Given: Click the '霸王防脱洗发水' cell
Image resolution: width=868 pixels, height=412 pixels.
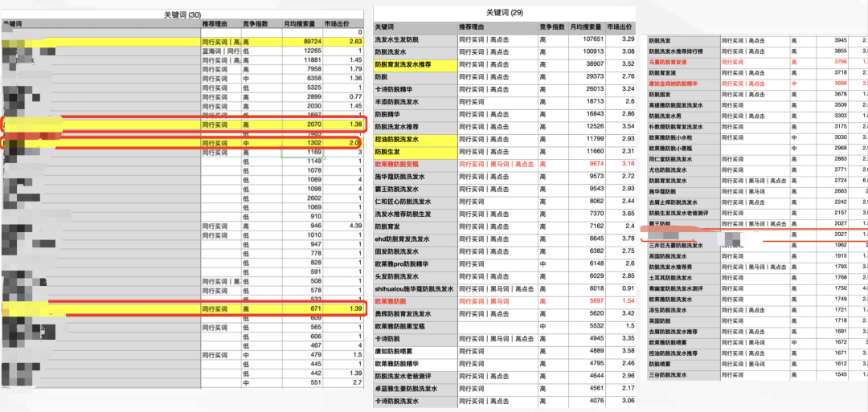Looking at the screenshot, I should [x=416, y=189].
